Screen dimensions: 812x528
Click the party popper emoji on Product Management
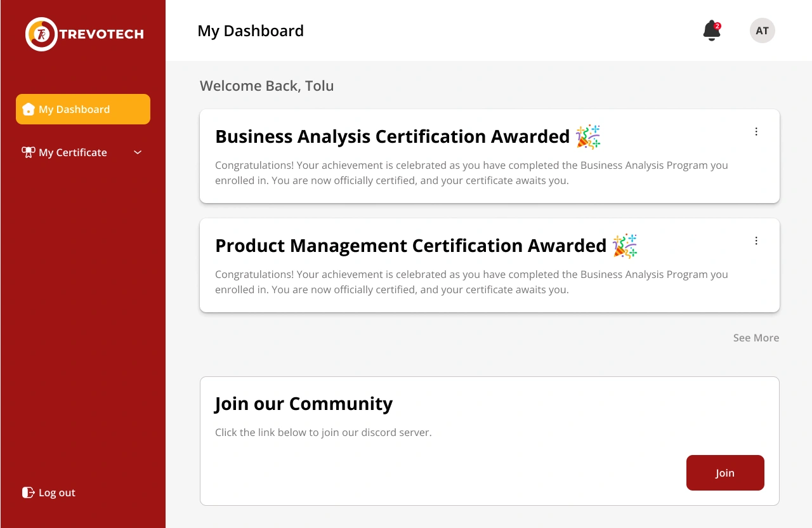point(625,246)
